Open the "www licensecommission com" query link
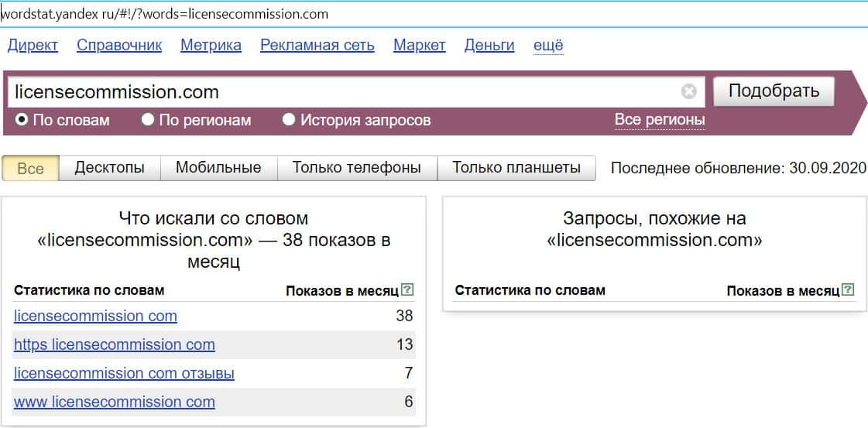The width and height of the screenshot is (868, 428). point(115,402)
